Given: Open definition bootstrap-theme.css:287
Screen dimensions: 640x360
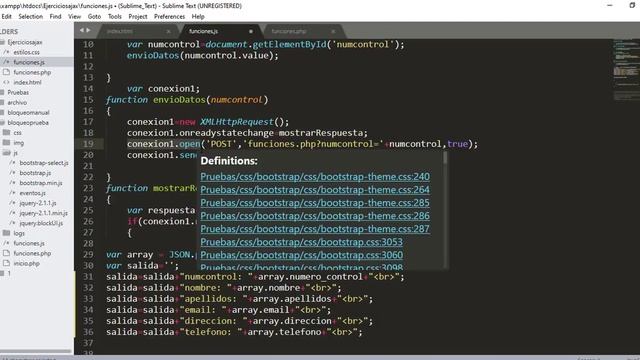Looking at the screenshot, I should [315, 229].
